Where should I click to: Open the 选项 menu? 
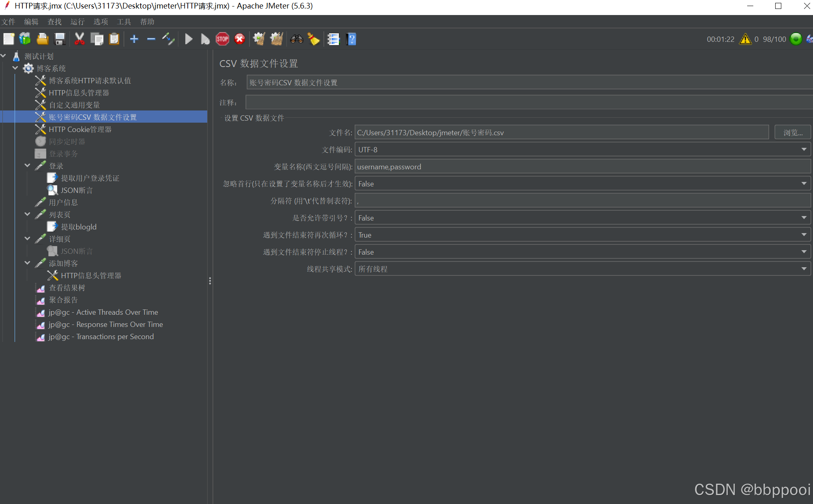[x=101, y=22]
